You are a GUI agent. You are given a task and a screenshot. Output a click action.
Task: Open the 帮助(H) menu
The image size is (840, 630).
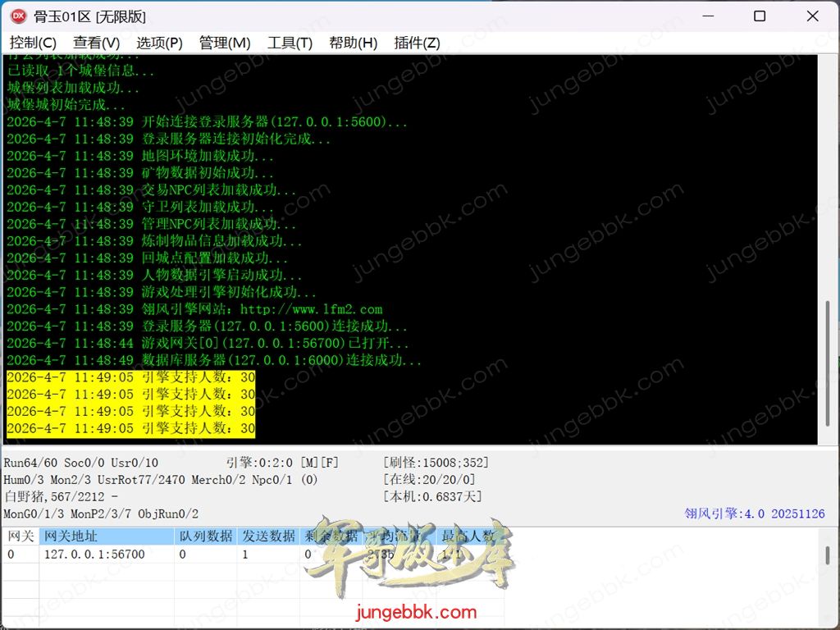pos(353,43)
